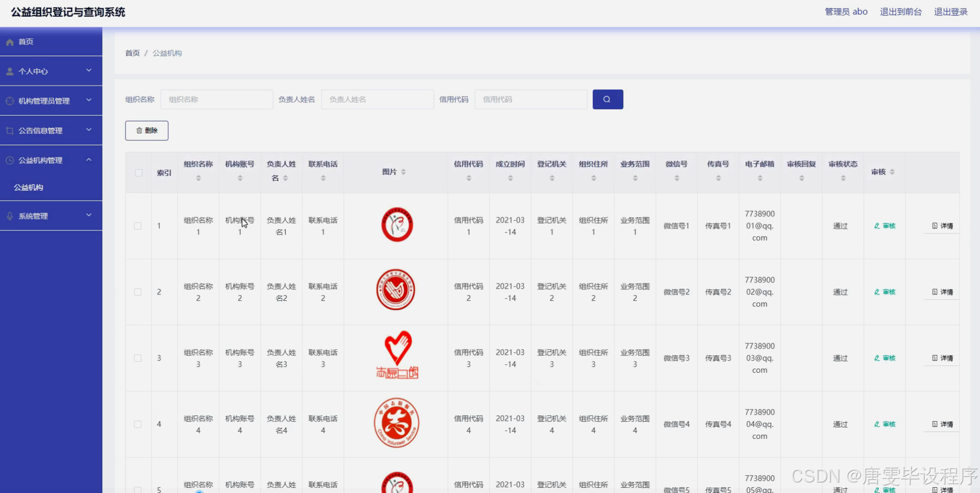This screenshot has height=493, width=980.
Task: Sort by 业务范围 column arrows
Action: tap(635, 179)
